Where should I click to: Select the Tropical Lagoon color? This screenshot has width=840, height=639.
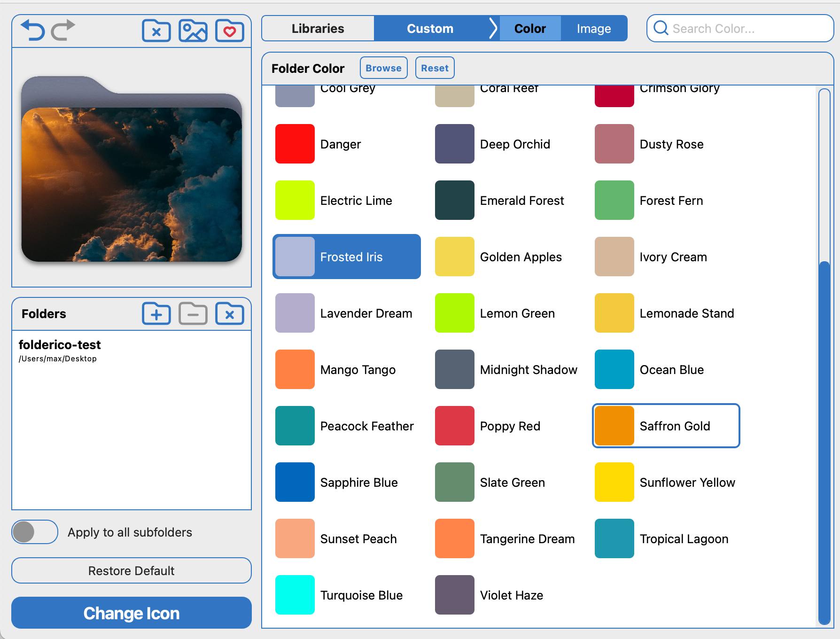point(666,538)
